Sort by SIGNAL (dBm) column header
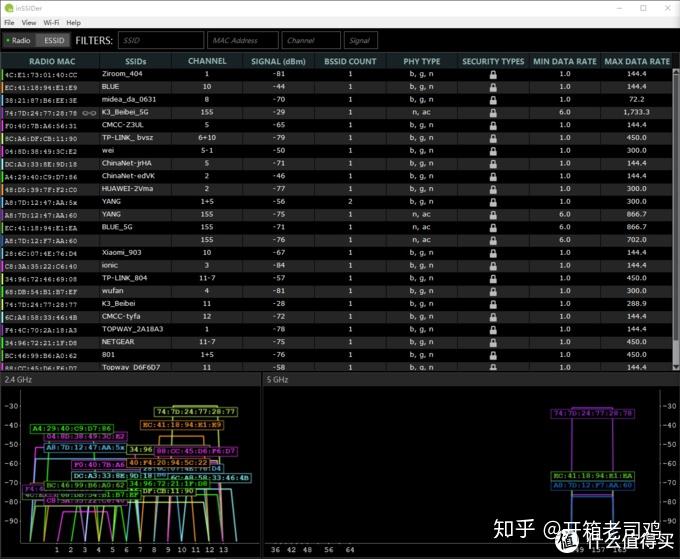This screenshot has width=680, height=559. (278, 62)
